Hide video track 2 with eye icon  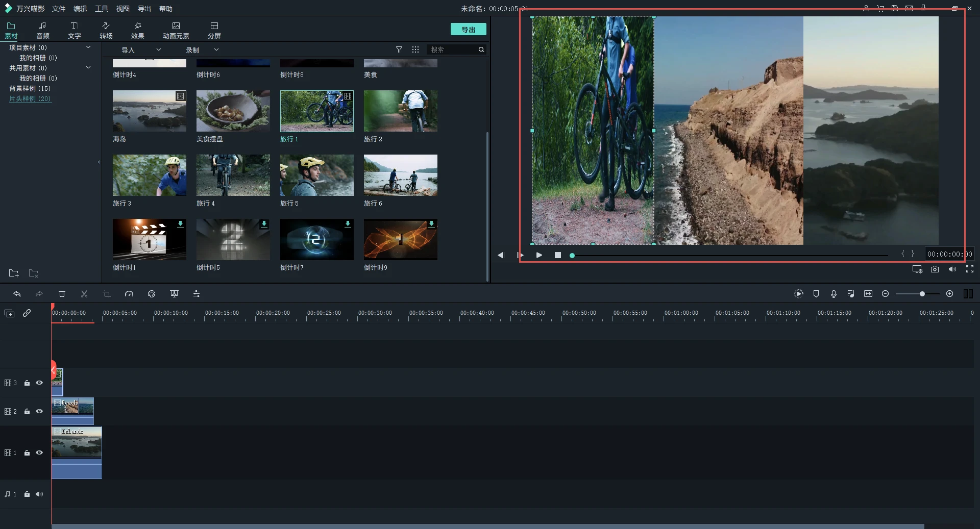tap(39, 411)
